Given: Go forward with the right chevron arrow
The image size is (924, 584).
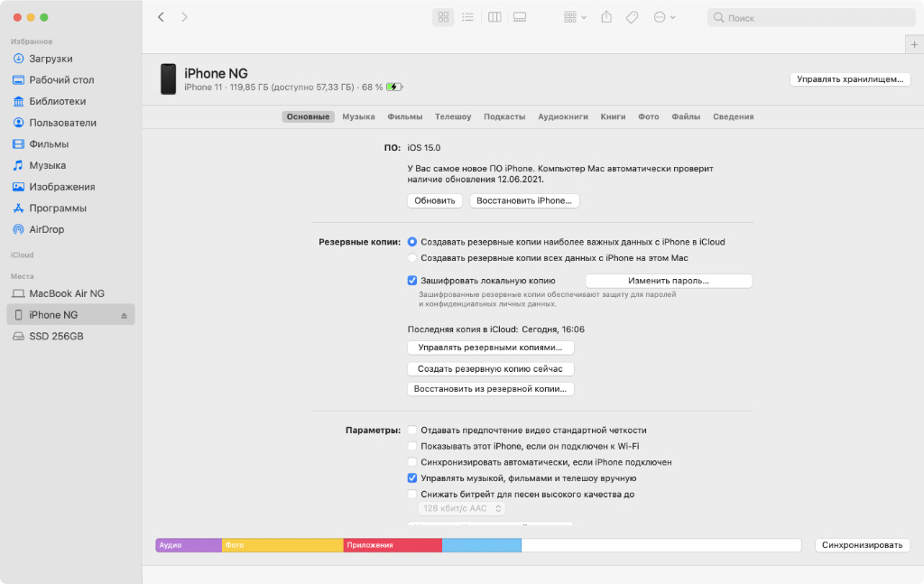Looking at the screenshot, I should tap(184, 17).
